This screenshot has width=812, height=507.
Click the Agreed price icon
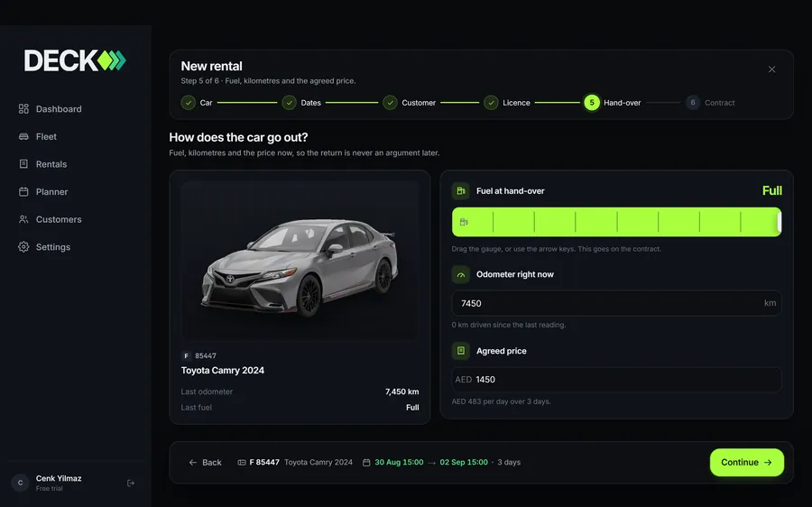pyautogui.click(x=460, y=351)
